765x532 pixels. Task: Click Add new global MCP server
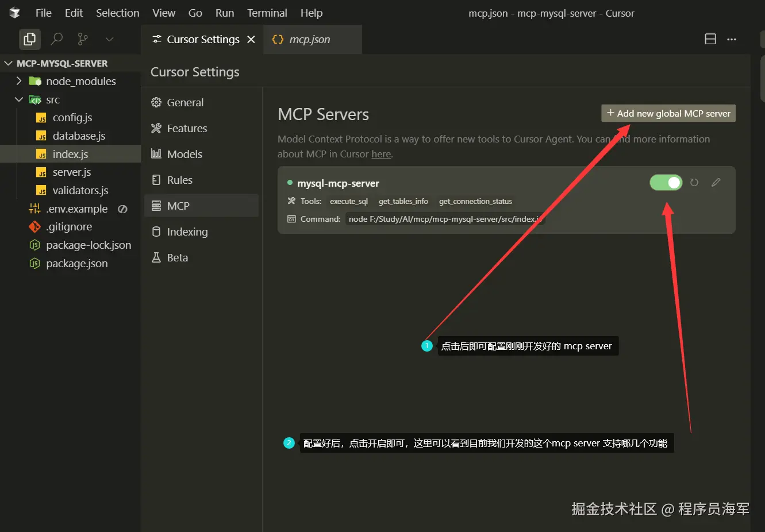668,113
